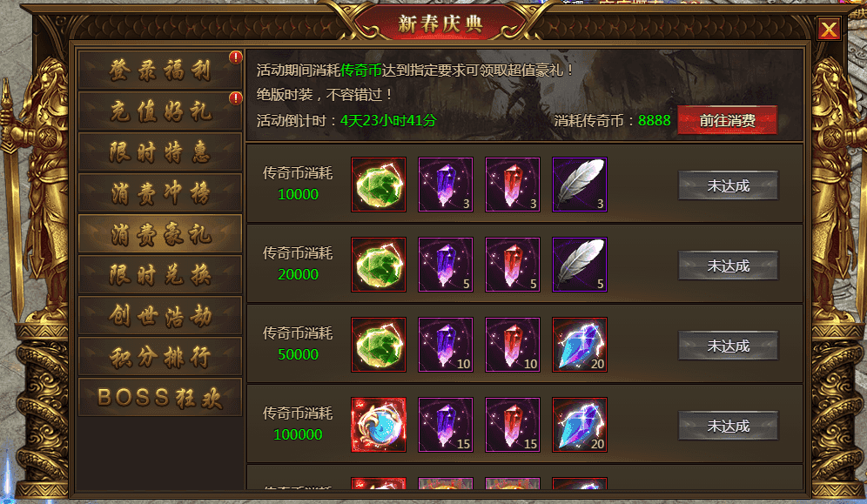
Task: Open the 登录福利 tab
Action: pyautogui.click(x=160, y=71)
